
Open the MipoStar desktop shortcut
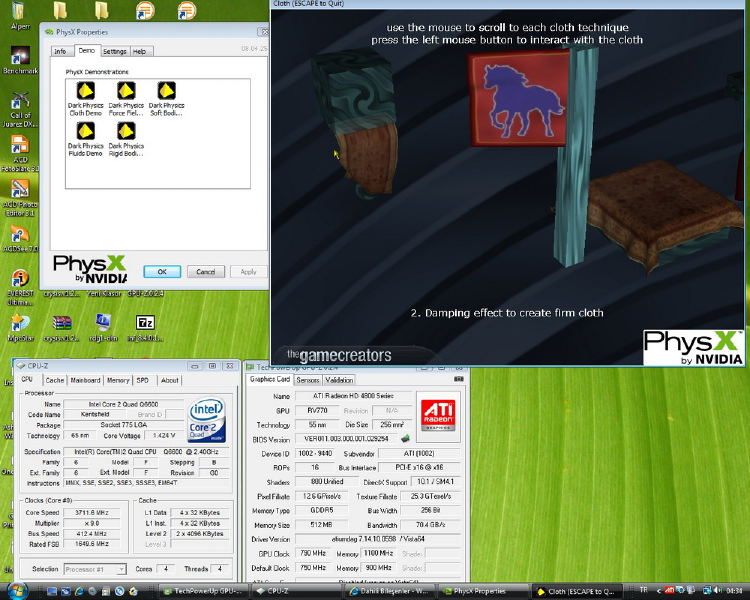21,327
